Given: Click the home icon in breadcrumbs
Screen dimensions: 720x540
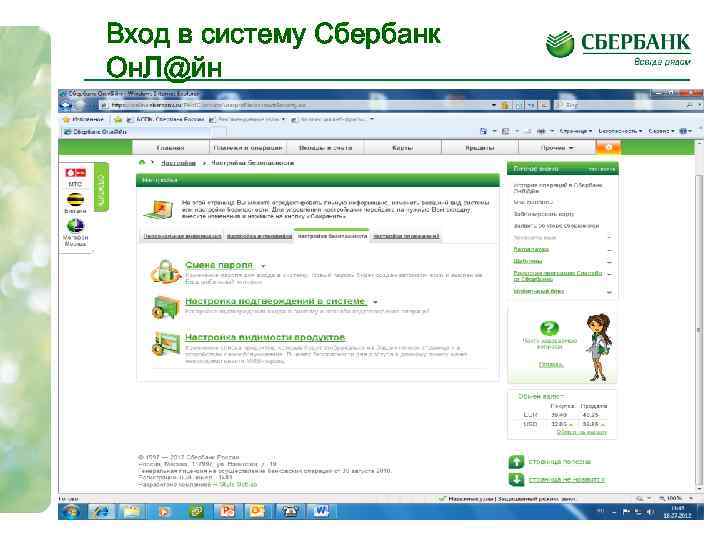Looking at the screenshot, I should 142,163.
